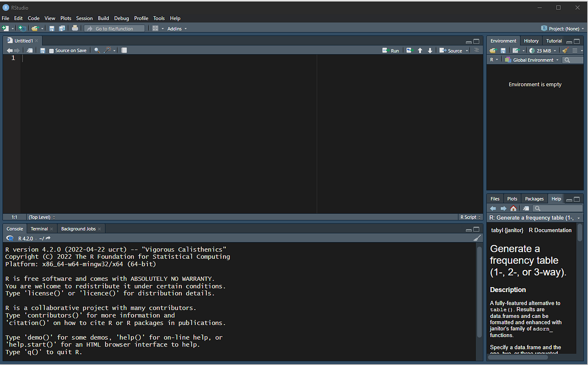
Task: Expand the Source button dropdown arrow
Action: tap(466, 50)
